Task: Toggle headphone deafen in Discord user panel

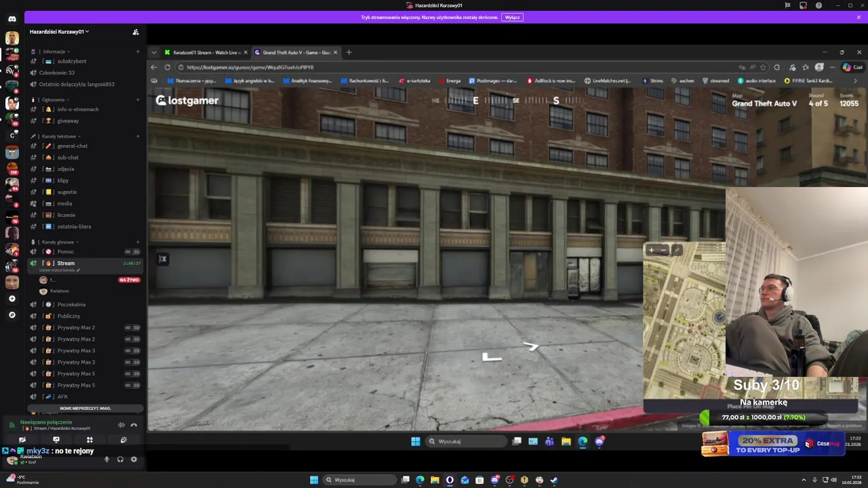Action: coord(120,460)
